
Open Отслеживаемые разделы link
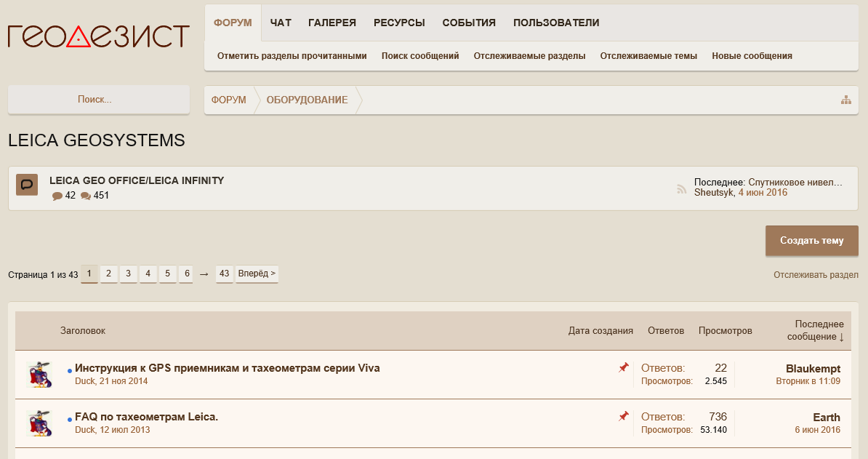coord(529,56)
